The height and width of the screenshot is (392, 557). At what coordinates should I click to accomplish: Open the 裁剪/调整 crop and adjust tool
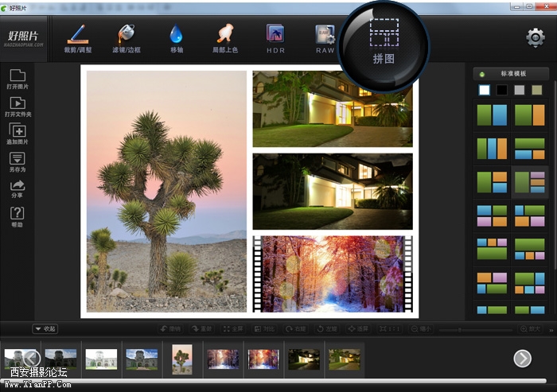pos(77,38)
